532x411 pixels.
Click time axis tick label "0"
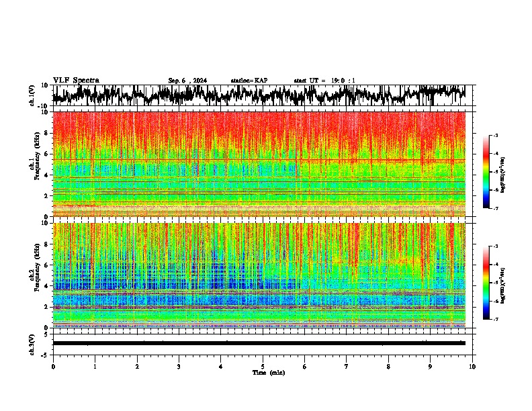(x=53, y=367)
